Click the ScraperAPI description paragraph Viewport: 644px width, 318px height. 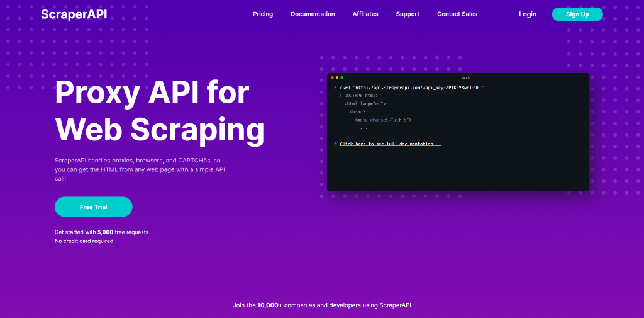[x=140, y=169]
